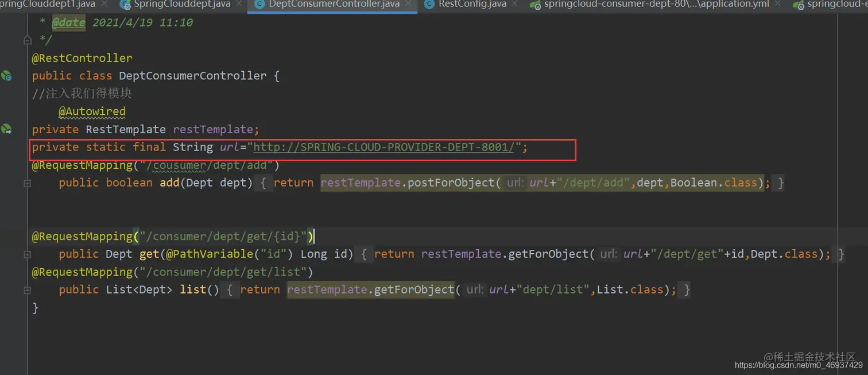868x375 pixels.
Task: Click the add method name
Action: pyautogui.click(x=169, y=183)
